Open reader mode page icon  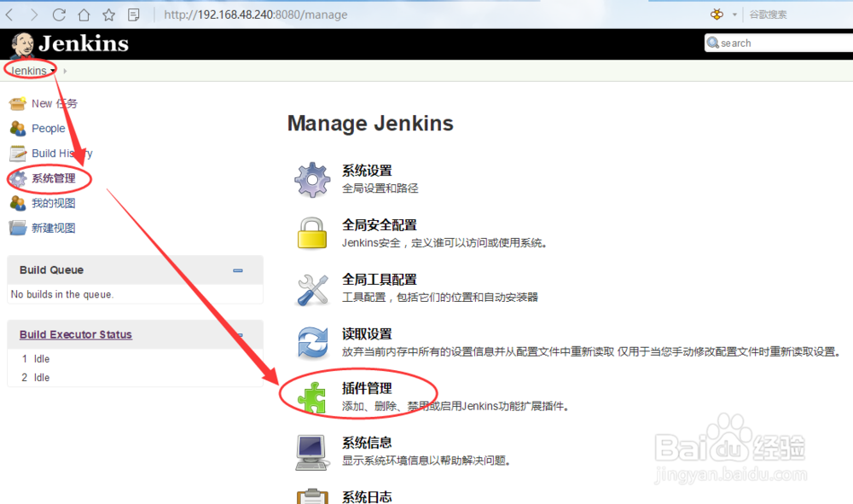point(134,14)
